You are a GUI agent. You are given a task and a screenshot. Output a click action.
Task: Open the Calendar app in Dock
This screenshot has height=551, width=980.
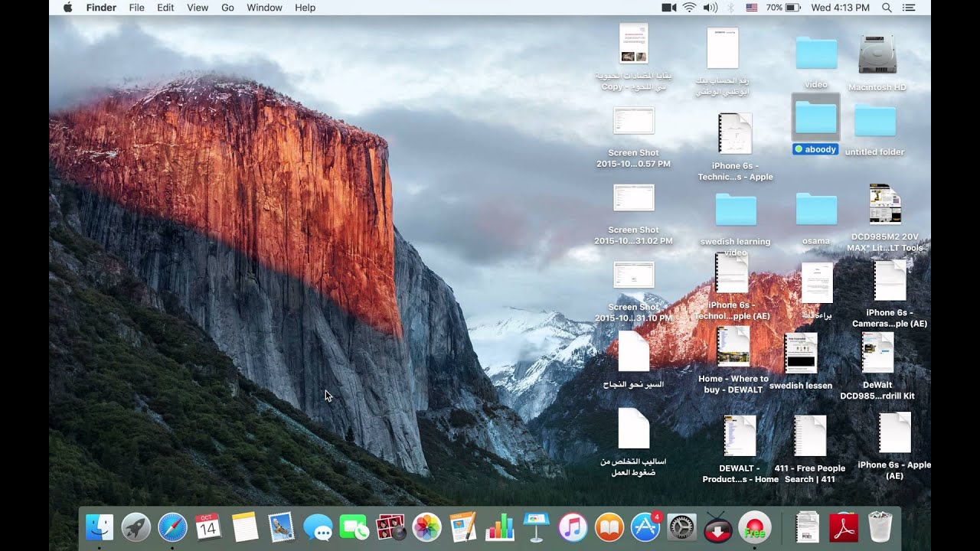(208, 527)
